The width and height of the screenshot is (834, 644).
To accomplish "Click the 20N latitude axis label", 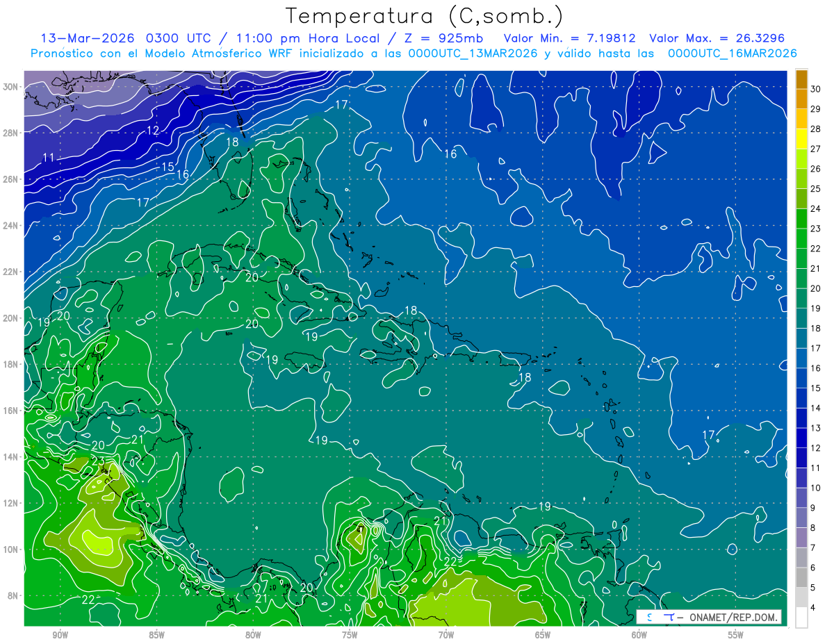I will click(10, 318).
